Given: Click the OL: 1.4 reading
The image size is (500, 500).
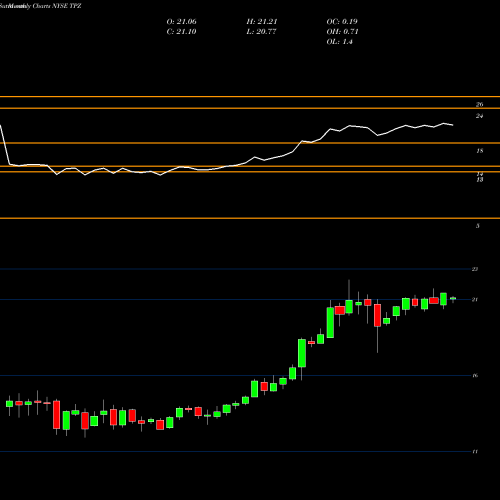Looking at the screenshot, I should tap(340, 42).
